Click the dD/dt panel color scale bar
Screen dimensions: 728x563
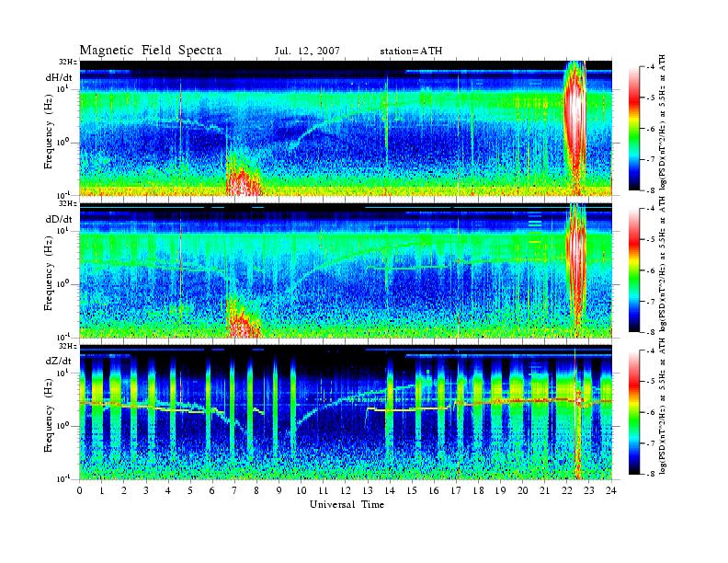(634, 270)
